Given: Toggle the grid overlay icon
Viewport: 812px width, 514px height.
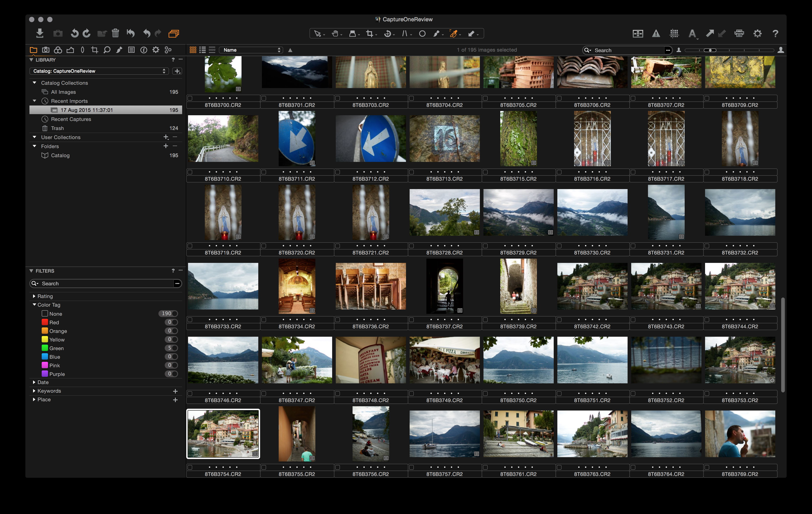Looking at the screenshot, I should point(674,33).
